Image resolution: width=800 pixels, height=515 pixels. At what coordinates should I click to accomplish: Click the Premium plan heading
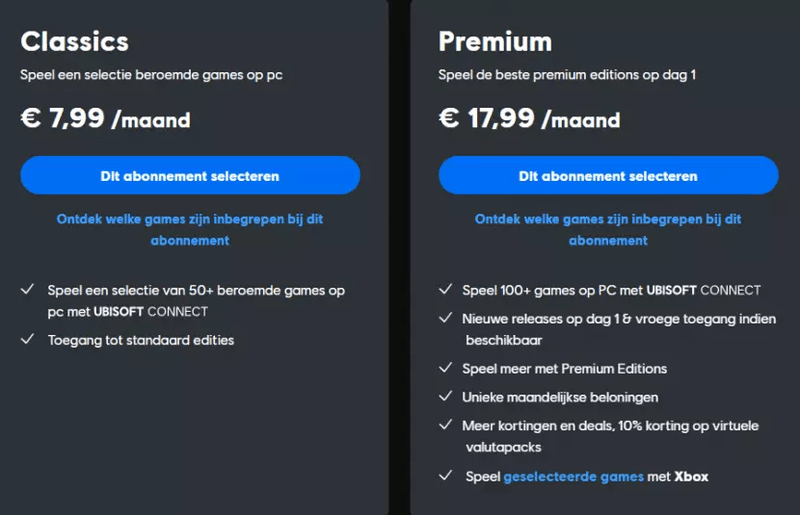pos(495,41)
